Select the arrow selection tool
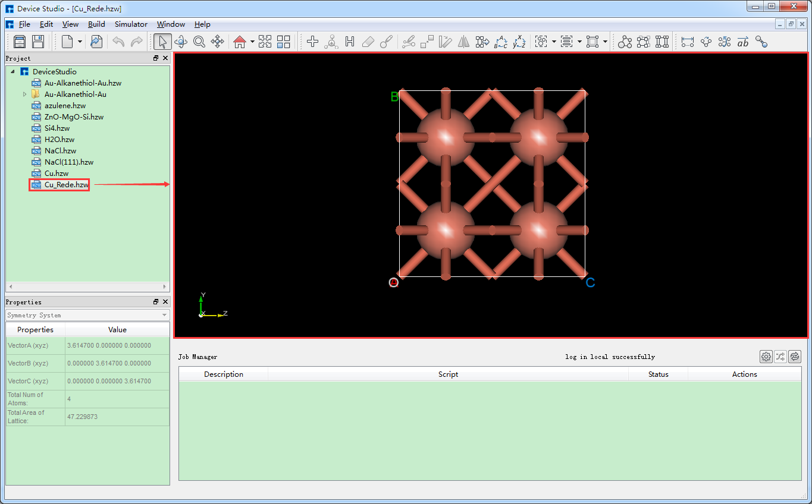Image resolution: width=812 pixels, height=504 pixels. [162, 42]
